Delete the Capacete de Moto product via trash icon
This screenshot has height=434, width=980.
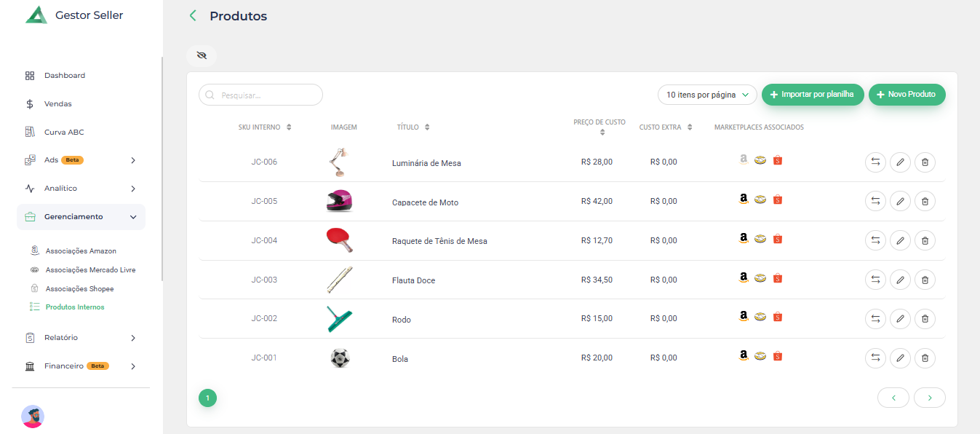925,202
